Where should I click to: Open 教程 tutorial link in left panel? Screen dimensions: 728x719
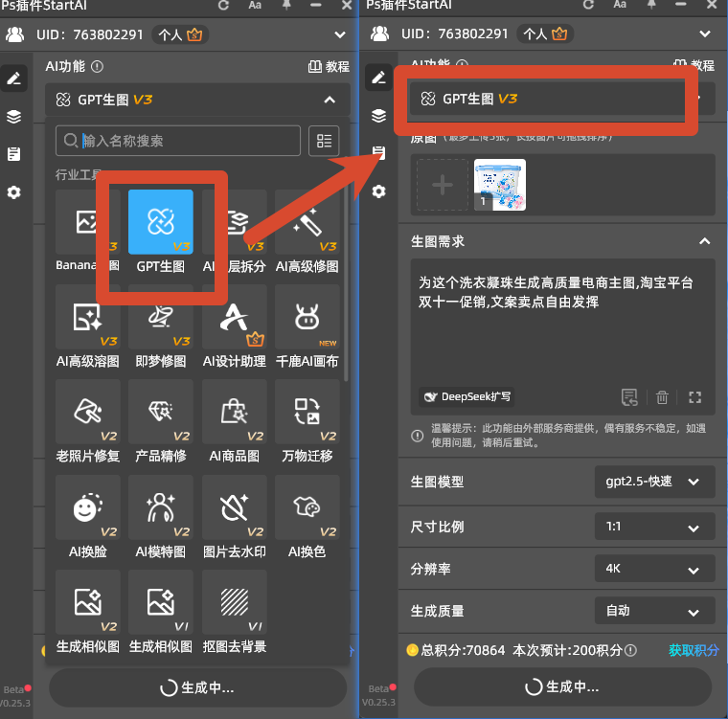pyautogui.click(x=329, y=67)
